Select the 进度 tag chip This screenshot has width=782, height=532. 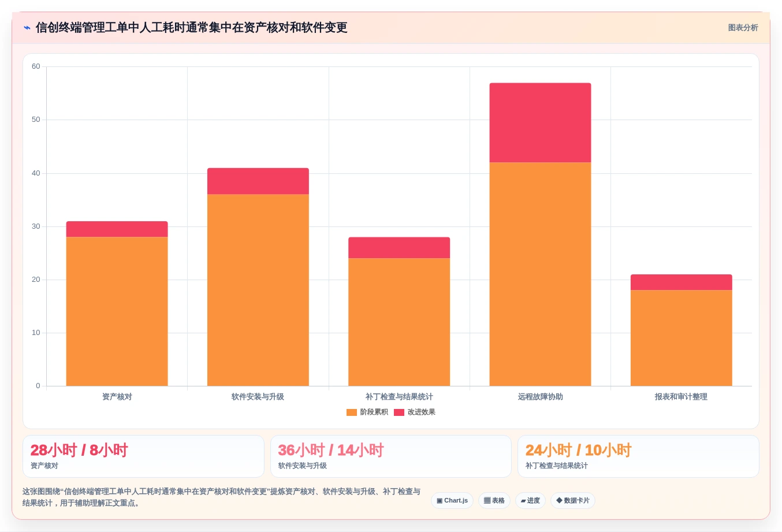pos(530,500)
